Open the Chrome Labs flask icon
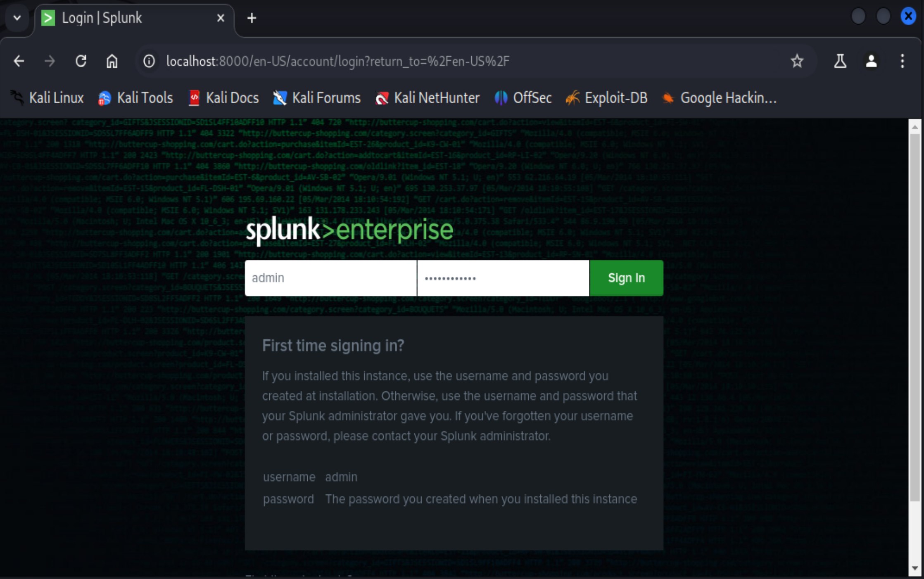924x579 pixels. coord(840,61)
